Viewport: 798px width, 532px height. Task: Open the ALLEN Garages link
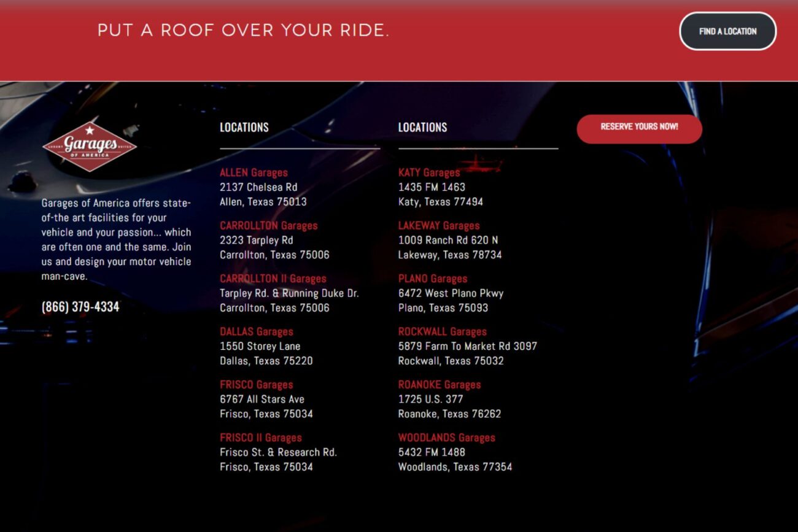pyautogui.click(x=254, y=173)
